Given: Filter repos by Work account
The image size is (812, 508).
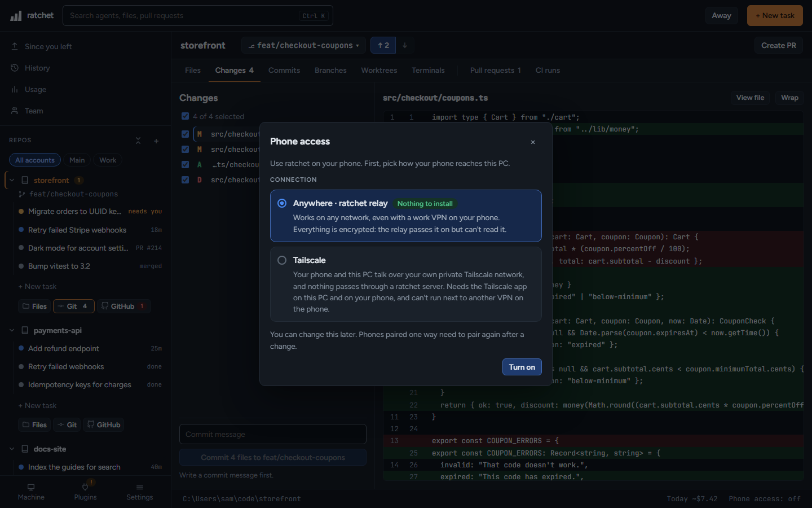Looking at the screenshot, I should click(108, 160).
